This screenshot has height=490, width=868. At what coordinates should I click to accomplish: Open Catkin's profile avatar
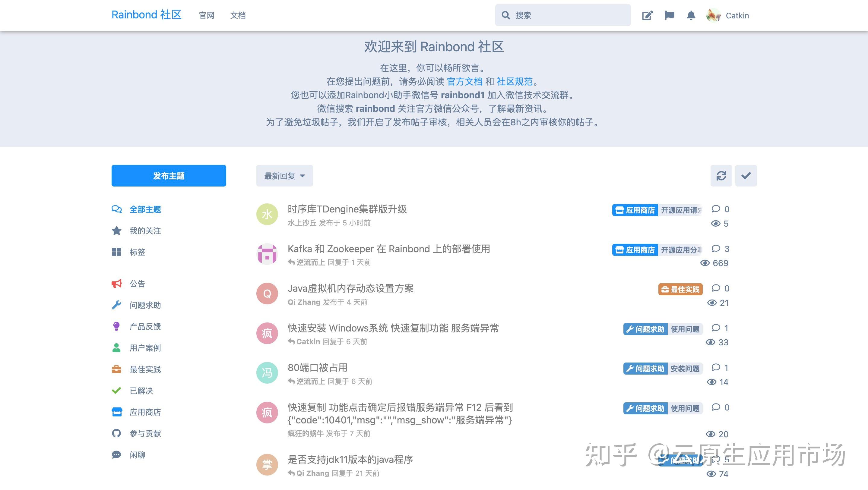[712, 15]
